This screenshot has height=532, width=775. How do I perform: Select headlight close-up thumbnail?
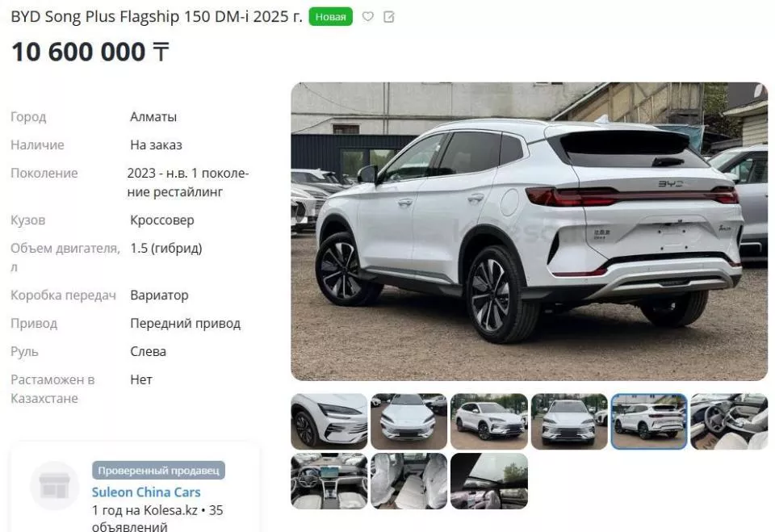[x=329, y=421]
